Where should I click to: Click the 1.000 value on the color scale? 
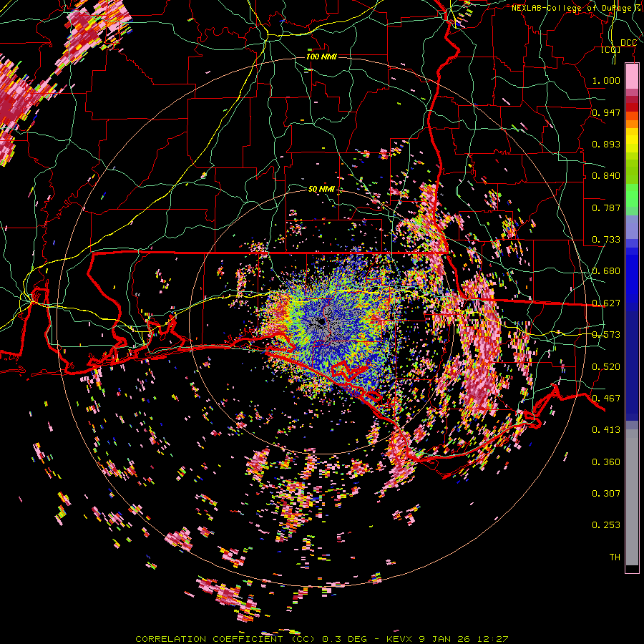606,80
